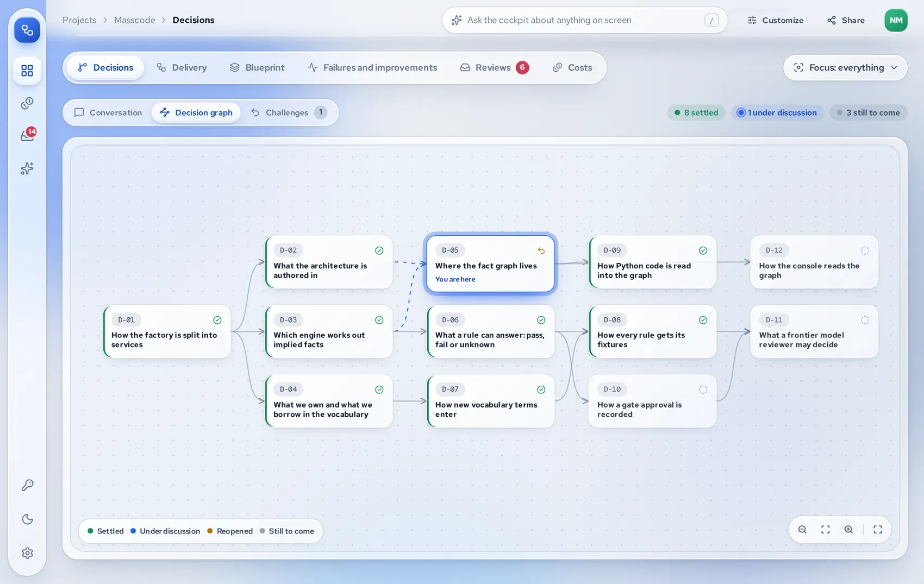Click the Ask the cockpit search field
This screenshot has width=924, height=584.
pos(584,20)
